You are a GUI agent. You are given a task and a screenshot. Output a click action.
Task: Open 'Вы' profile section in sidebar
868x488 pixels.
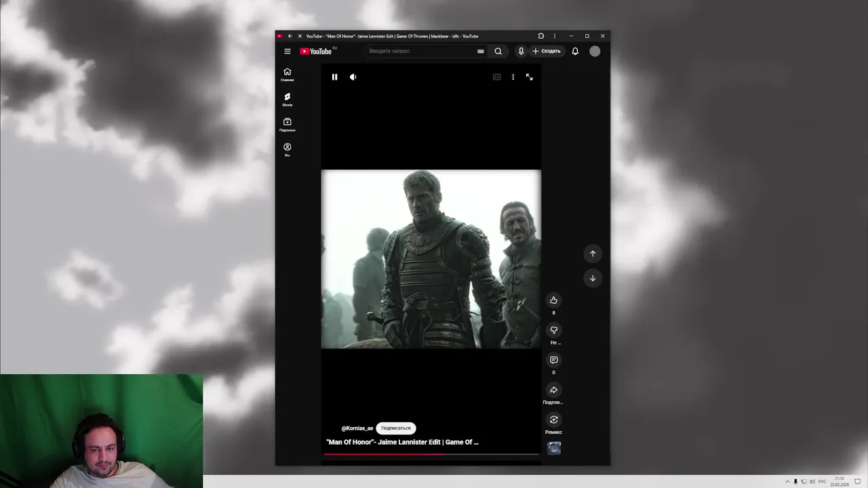288,150
